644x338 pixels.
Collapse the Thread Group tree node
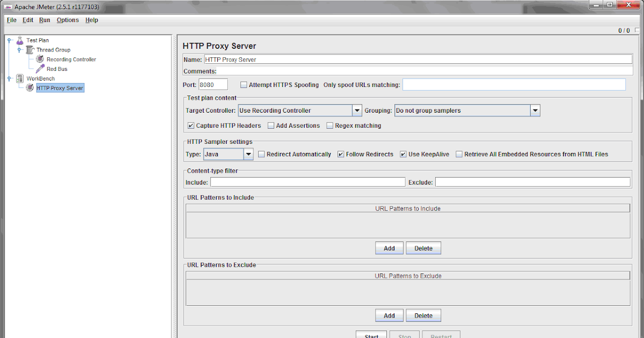coord(20,50)
